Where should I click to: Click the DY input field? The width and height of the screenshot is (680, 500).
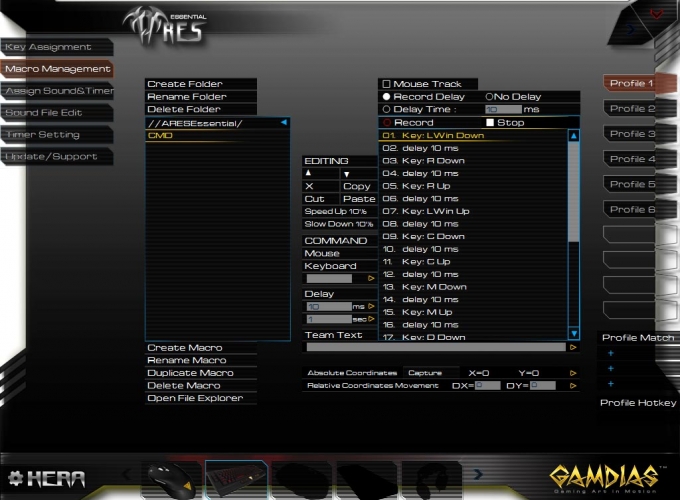pyautogui.click(x=543, y=386)
